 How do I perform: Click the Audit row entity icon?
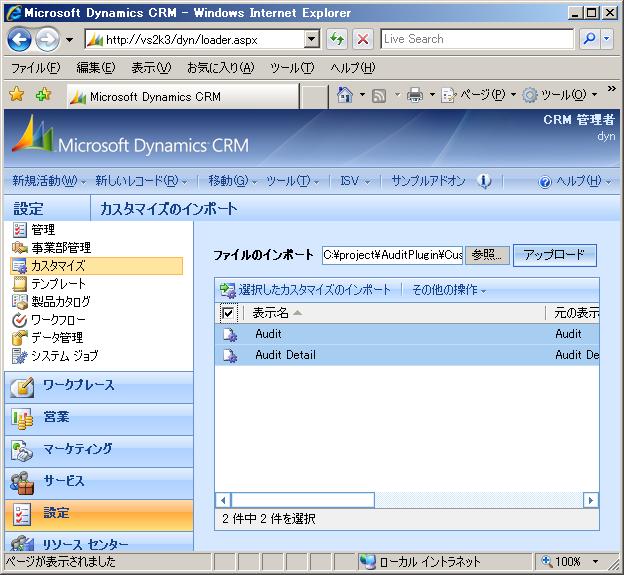(x=230, y=334)
